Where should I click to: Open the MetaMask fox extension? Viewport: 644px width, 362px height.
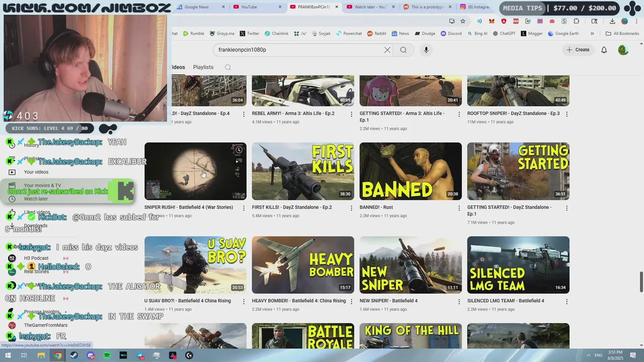click(492, 21)
